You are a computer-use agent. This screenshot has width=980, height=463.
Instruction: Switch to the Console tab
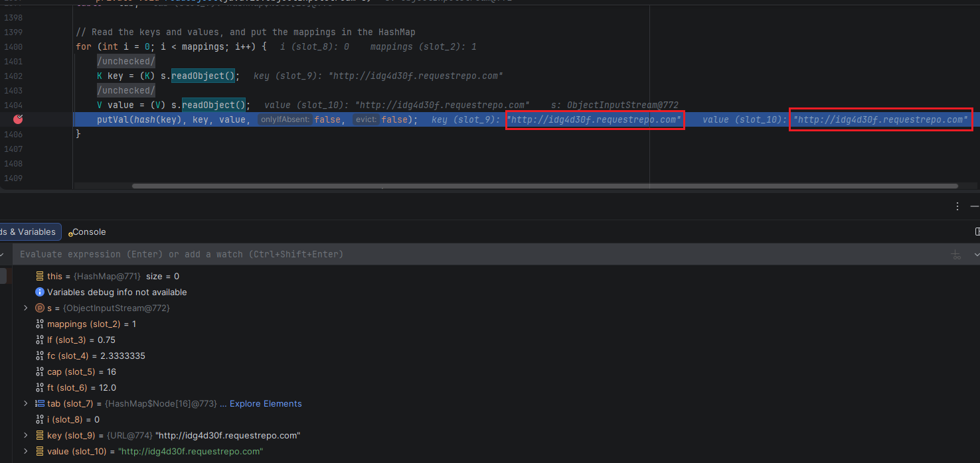tap(88, 232)
